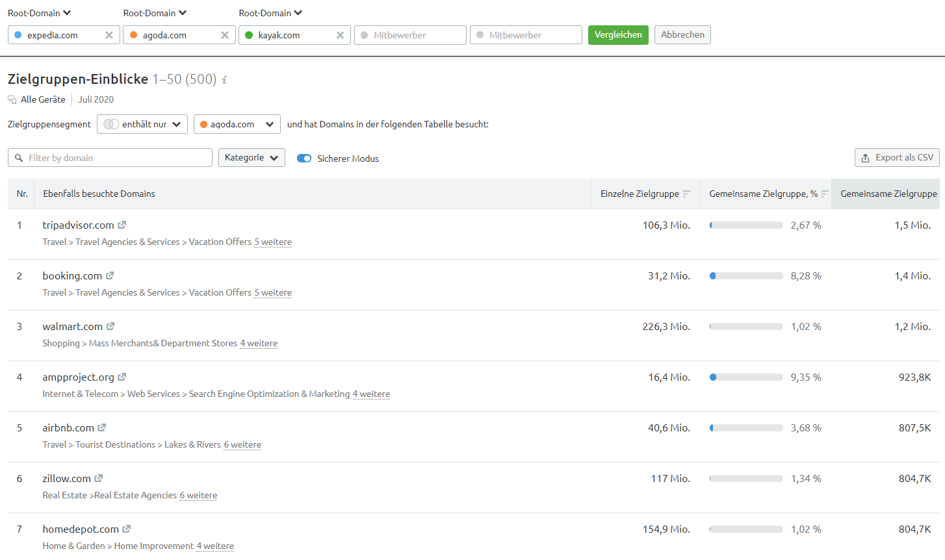
Task: Click ampproject.org 9,35 % progress bar
Action: click(746, 377)
